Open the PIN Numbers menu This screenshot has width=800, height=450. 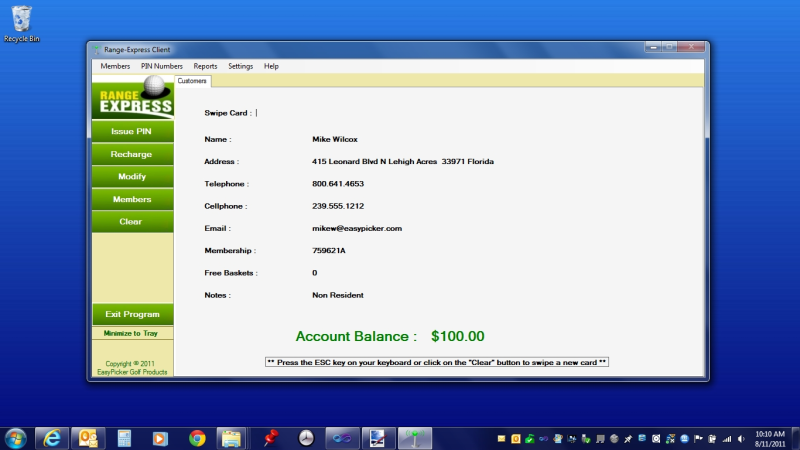161,66
